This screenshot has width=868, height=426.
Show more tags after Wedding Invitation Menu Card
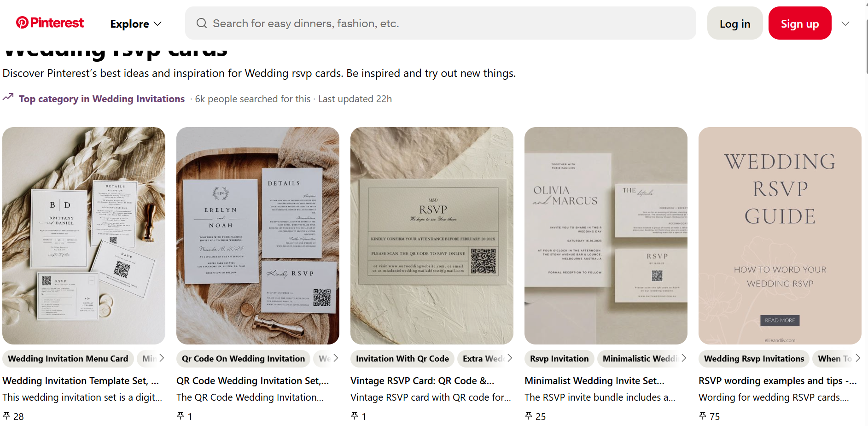pos(162,358)
